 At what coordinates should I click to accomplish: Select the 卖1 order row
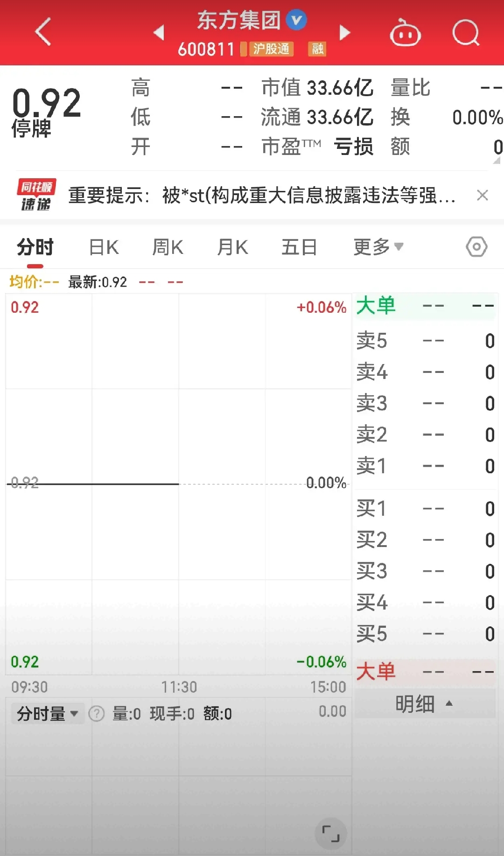pos(425,466)
